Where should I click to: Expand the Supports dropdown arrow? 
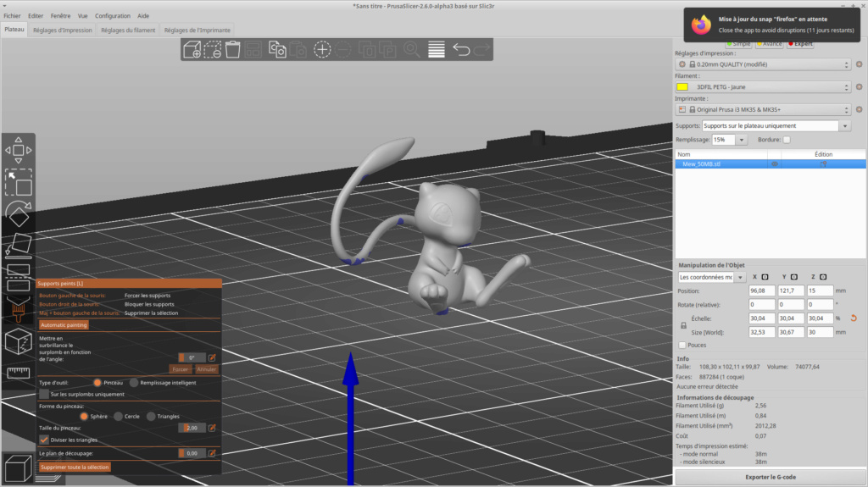point(845,126)
